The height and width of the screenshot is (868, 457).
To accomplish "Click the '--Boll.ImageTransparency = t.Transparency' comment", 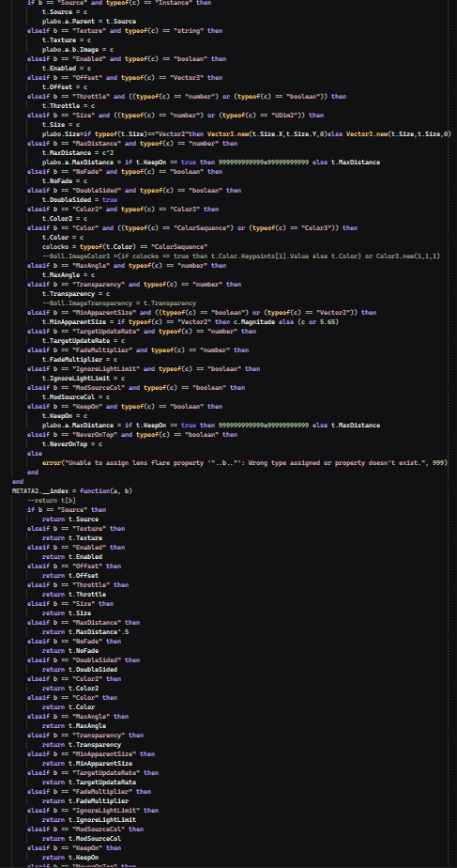I will tap(119, 303).
